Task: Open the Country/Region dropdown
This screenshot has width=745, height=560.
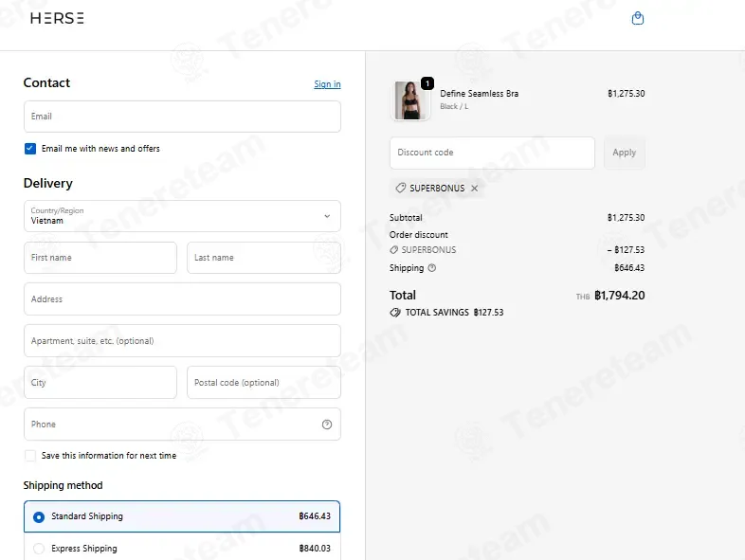Action: tap(182, 216)
